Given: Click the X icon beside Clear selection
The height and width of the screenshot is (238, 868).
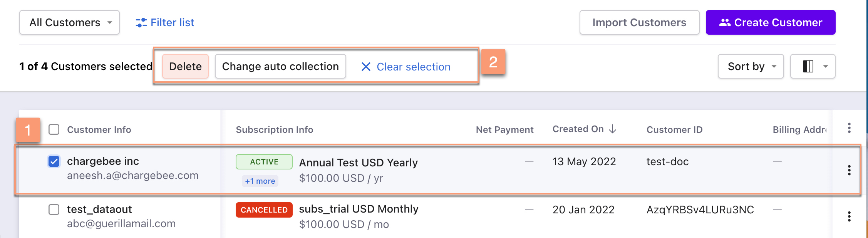Looking at the screenshot, I should tap(366, 67).
